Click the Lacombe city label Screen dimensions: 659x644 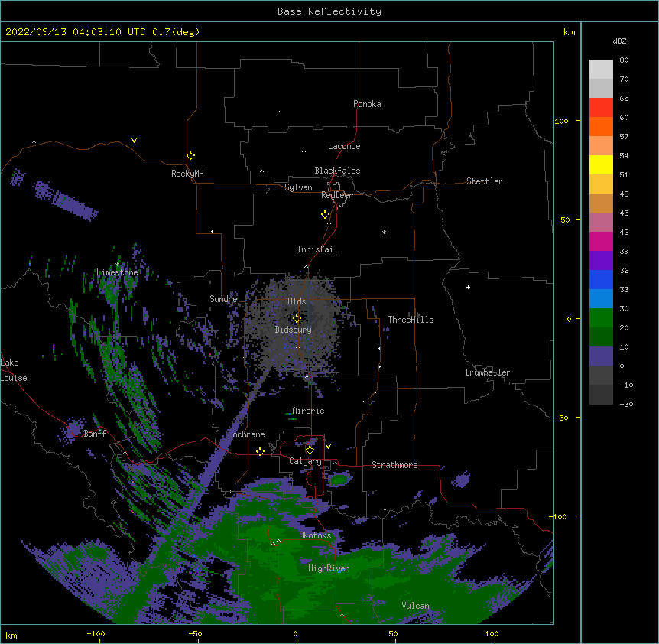tap(344, 146)
